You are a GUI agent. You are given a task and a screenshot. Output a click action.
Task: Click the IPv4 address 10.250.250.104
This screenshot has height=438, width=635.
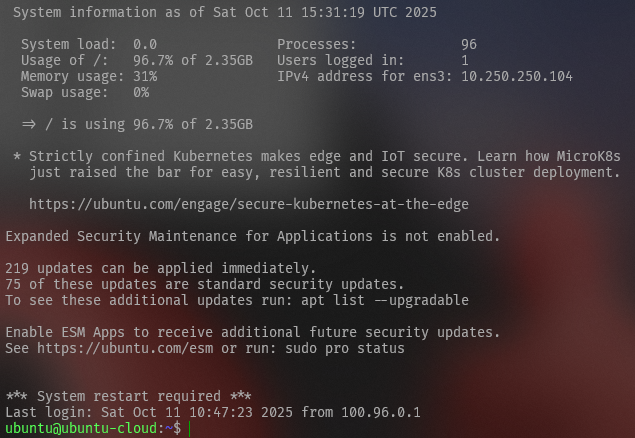click(517, 77)
